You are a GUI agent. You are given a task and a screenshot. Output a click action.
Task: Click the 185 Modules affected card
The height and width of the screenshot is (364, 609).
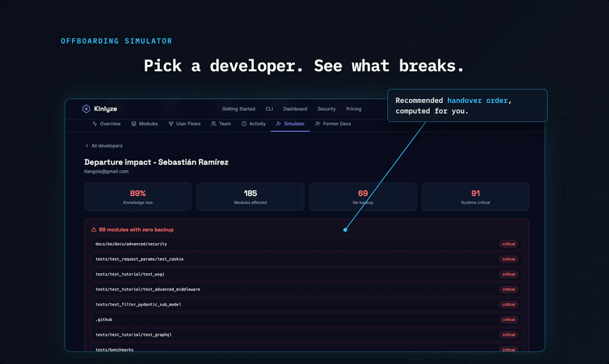[x=250, y=197]
